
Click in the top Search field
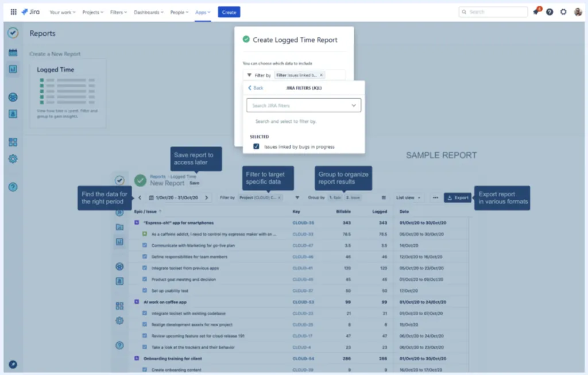tap(493, 12)
